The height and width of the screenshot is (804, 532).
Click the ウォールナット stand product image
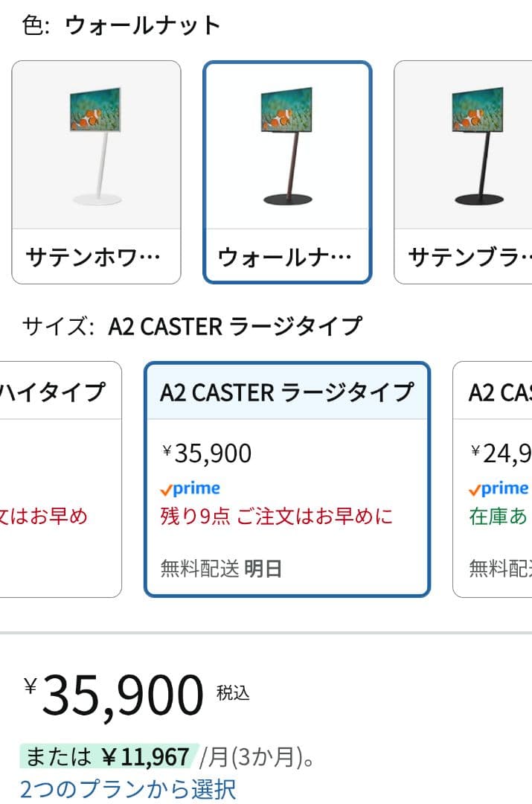(287, 146)
